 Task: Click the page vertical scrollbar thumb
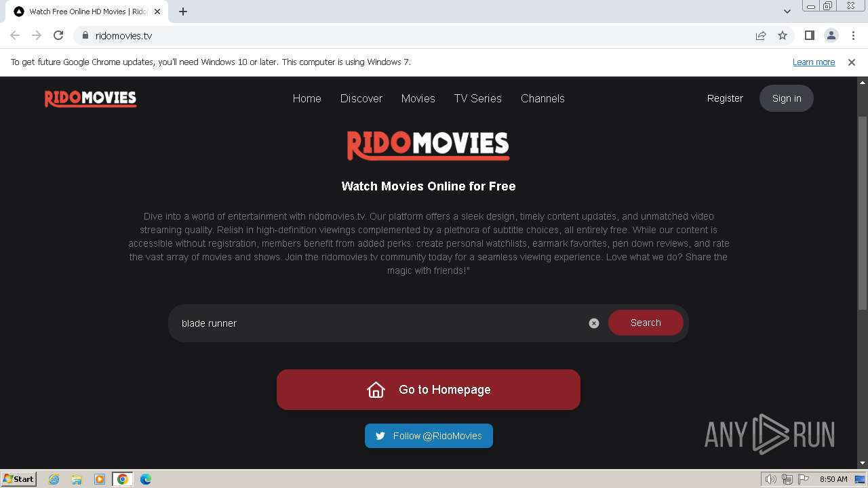[x=863, y=213]
